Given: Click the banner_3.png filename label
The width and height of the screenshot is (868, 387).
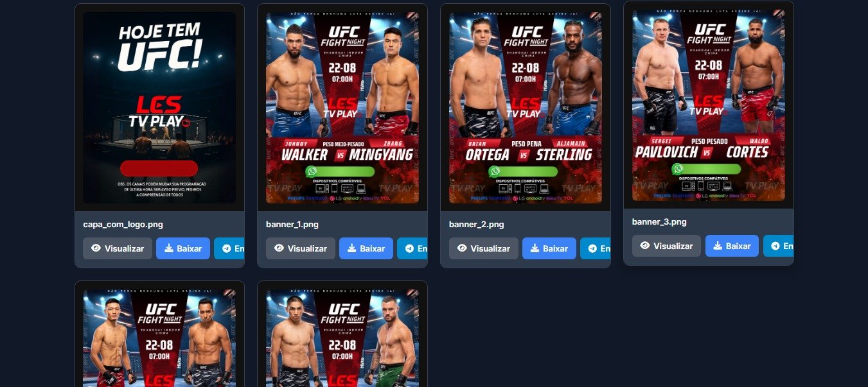Looking at the screenshot, I should (659, 222).
